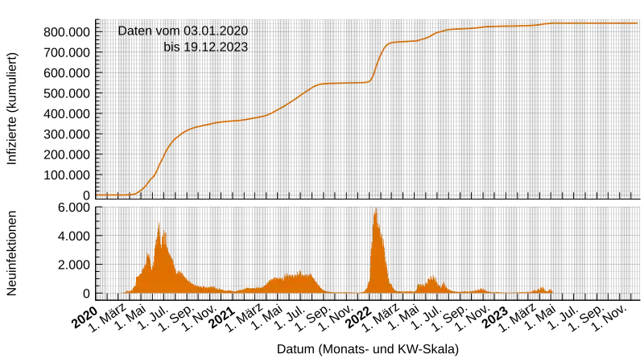Select the flat plateau just before the steep jump
Image resolution: width=644 pixels, height=362 pixels.
click(x=345, y=83)
